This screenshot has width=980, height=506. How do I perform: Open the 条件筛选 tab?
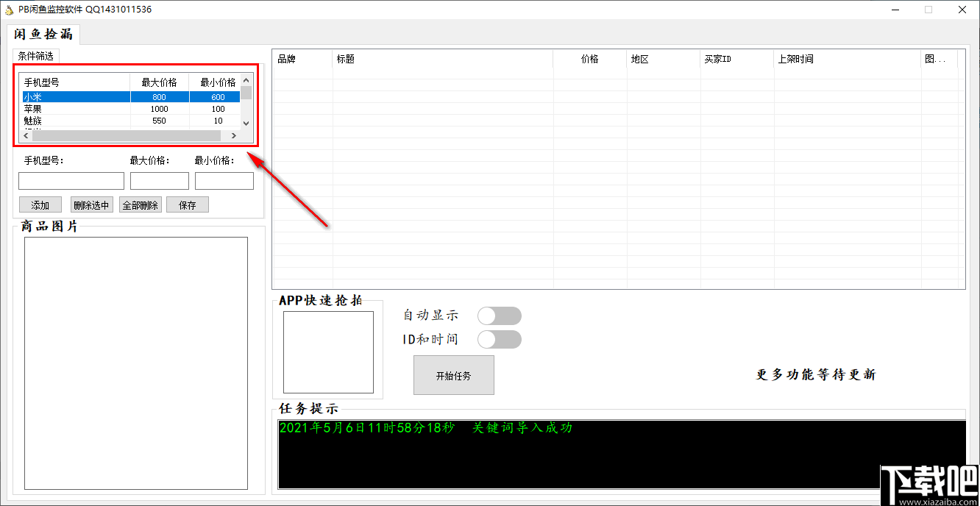tap(35, 56)
